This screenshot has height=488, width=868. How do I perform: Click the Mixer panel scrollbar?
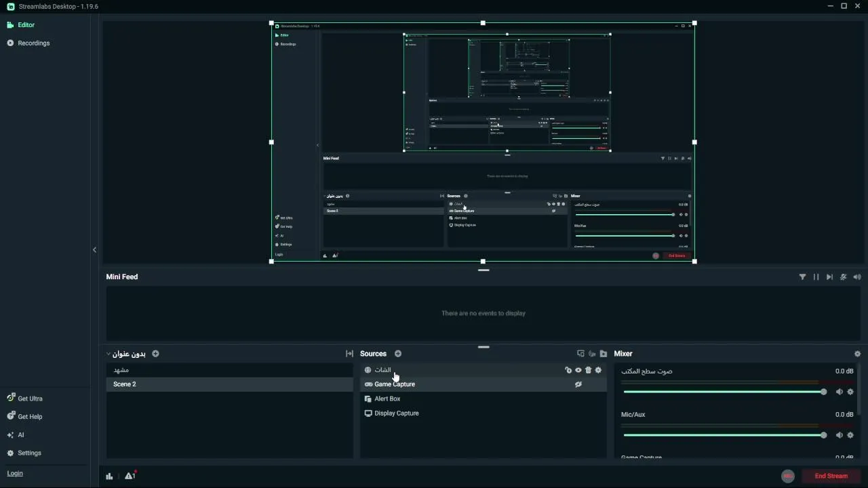click(x=860, y=390)
